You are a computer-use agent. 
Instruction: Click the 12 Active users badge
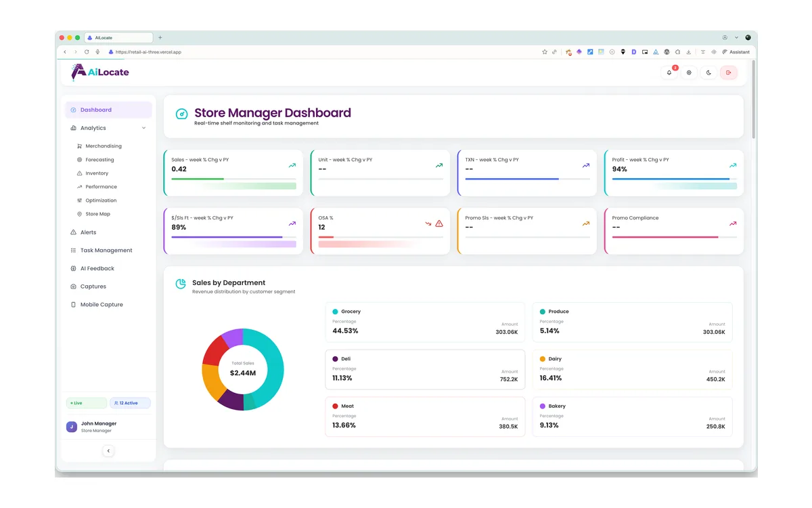130,403
